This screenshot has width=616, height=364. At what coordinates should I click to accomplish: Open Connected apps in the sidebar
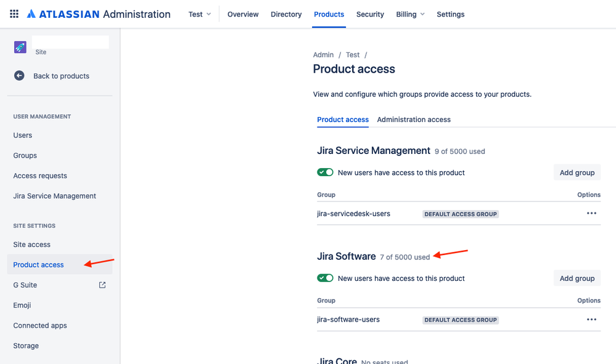(x=40, y=326)
